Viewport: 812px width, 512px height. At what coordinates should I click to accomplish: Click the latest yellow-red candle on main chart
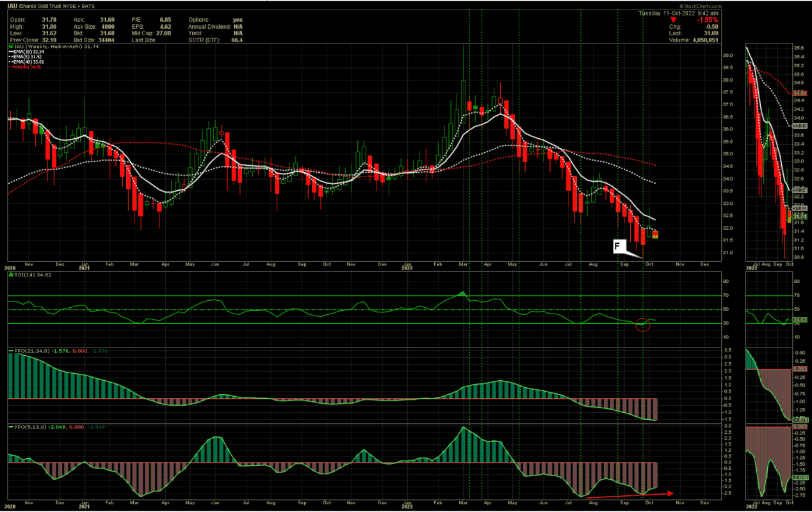(x=655, y=234)
